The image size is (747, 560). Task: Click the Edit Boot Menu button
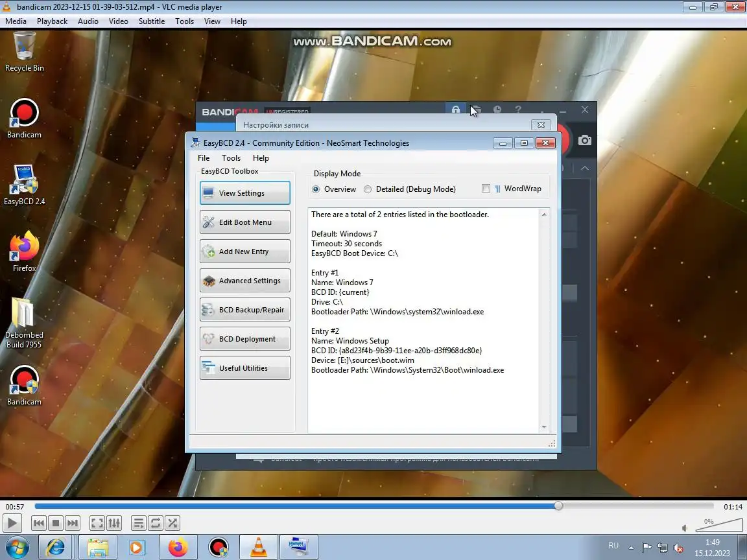(245, 222)
